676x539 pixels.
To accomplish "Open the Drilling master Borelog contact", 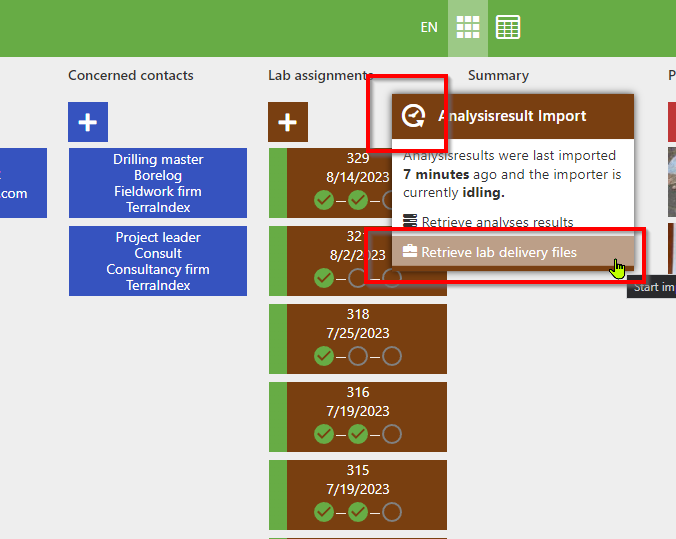I will coord(158,183).
